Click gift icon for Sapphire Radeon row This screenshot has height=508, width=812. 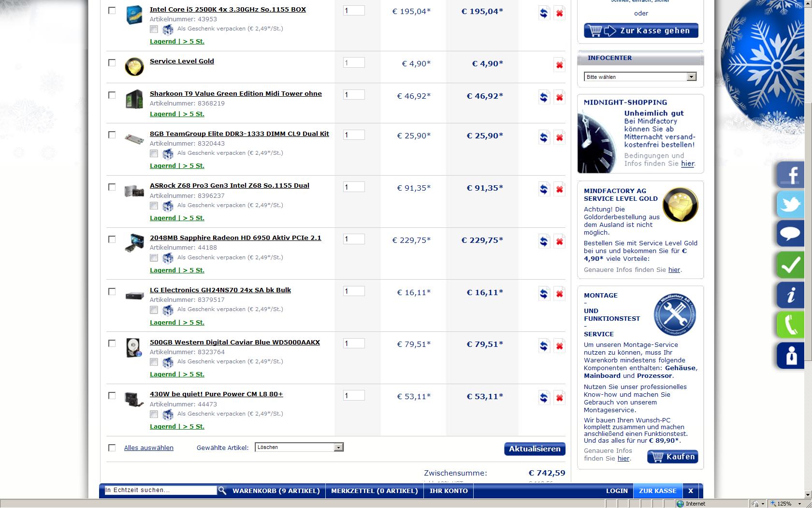[x=168, y=257]
